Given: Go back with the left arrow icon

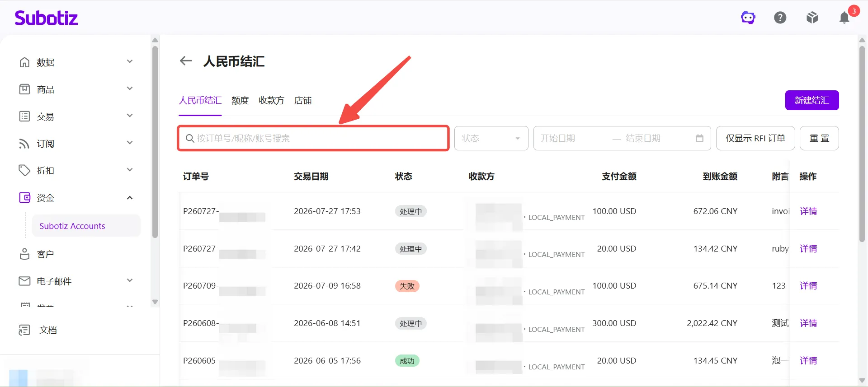Looking at the screenshot, I should (186, 61).
